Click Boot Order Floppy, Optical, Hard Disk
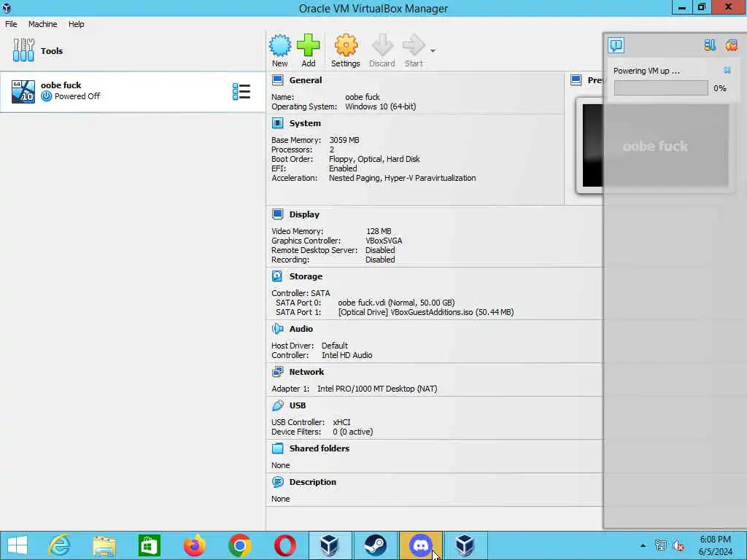 pos(374,159)
